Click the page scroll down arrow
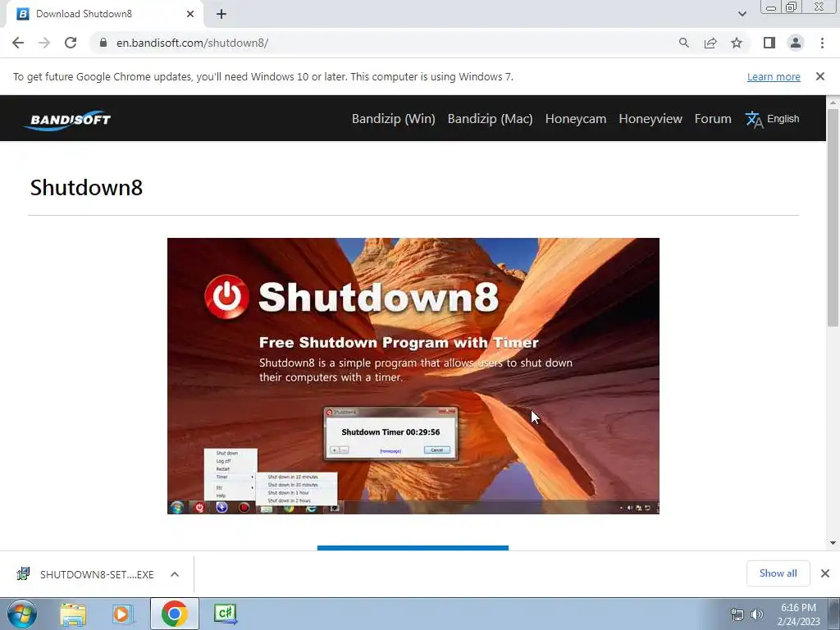 [833, 543]
